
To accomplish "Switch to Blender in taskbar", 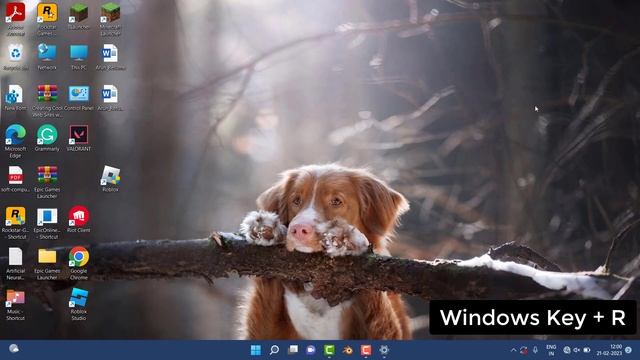I will pyautogui.click(x=347, y=350).
